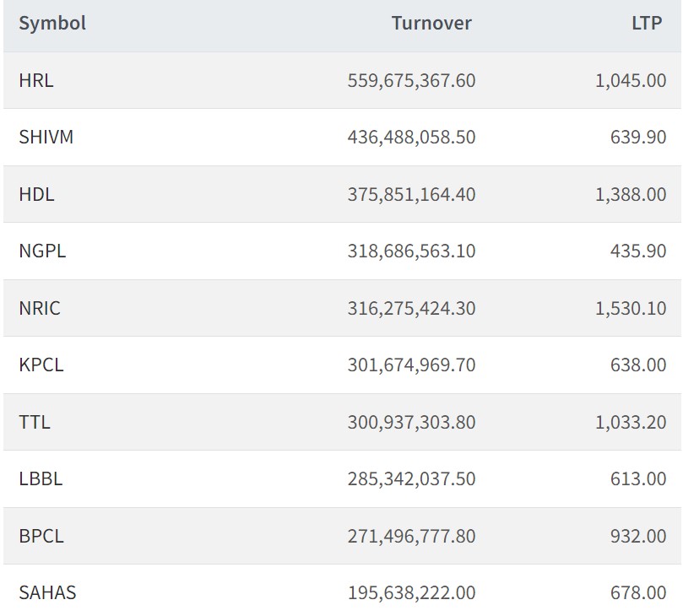683x616 pixels.
Task: Click the SHIVM LTP value 639.90
Action: pos(638,138)
